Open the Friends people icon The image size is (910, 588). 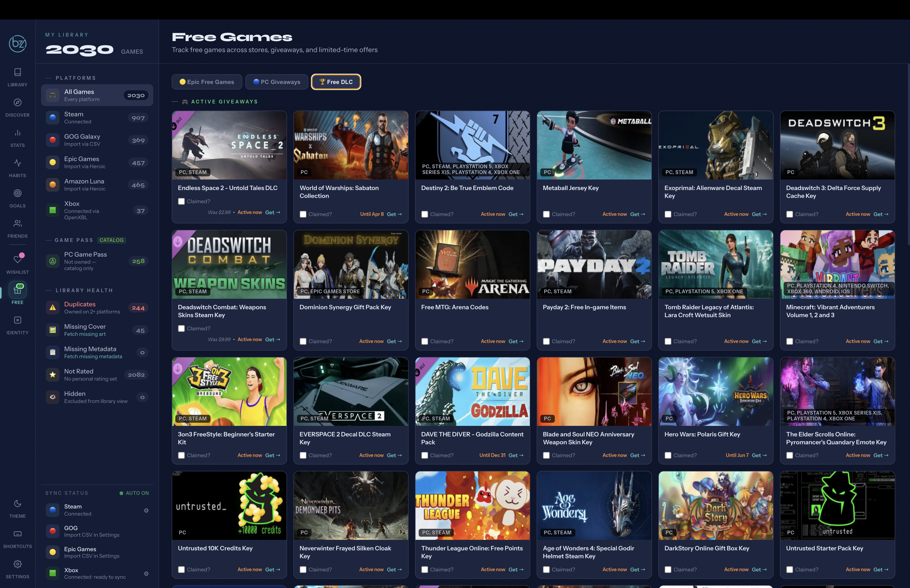click(x=18, y=223)
